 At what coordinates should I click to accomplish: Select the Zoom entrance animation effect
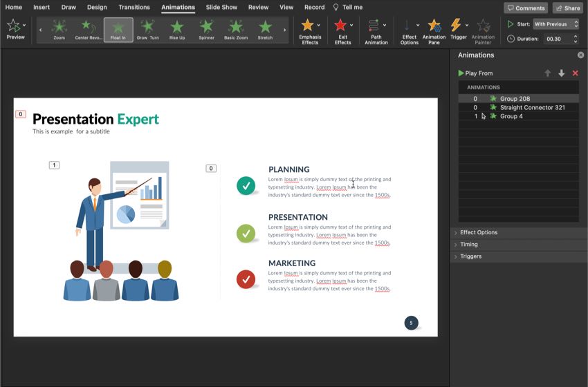pyautogui.click(x=59, y=30)
